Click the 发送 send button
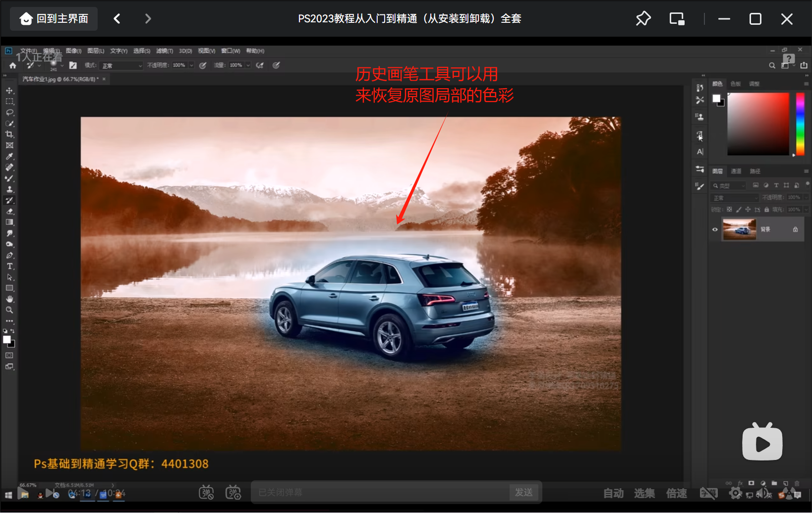The height and width of the screenshot is (513, 812). [524, 492]
